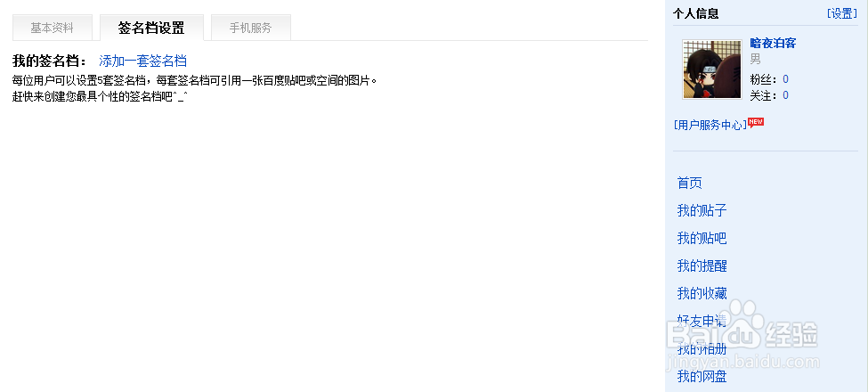Open 我的贴子 in the sidebar
The width and height of the screenshot is (868, 392).
(x=702, y=210)
